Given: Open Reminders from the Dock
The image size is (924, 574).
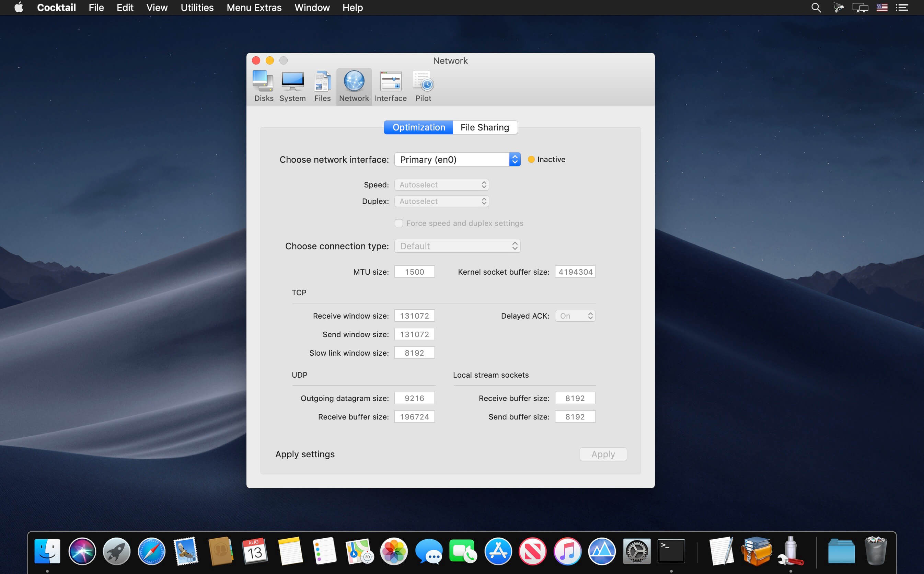Looking at the screenshot, I should tap(324, 551).
